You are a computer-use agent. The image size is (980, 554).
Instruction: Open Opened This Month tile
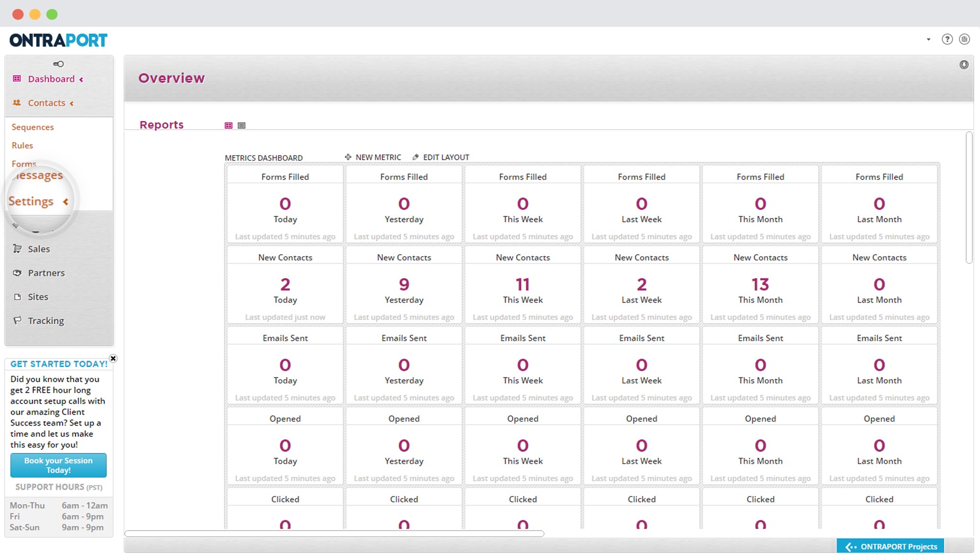click(760, 447)
